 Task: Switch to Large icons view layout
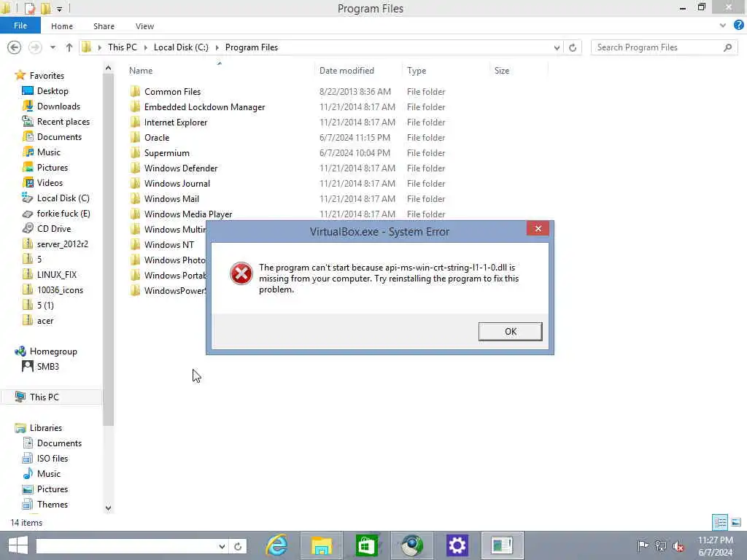point(736,522)
